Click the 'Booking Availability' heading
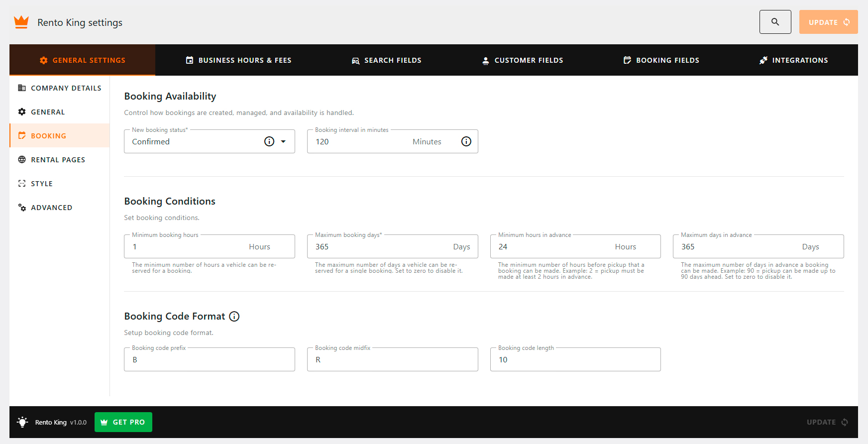The width and height of the screenshot is (868, 444). 170,96
